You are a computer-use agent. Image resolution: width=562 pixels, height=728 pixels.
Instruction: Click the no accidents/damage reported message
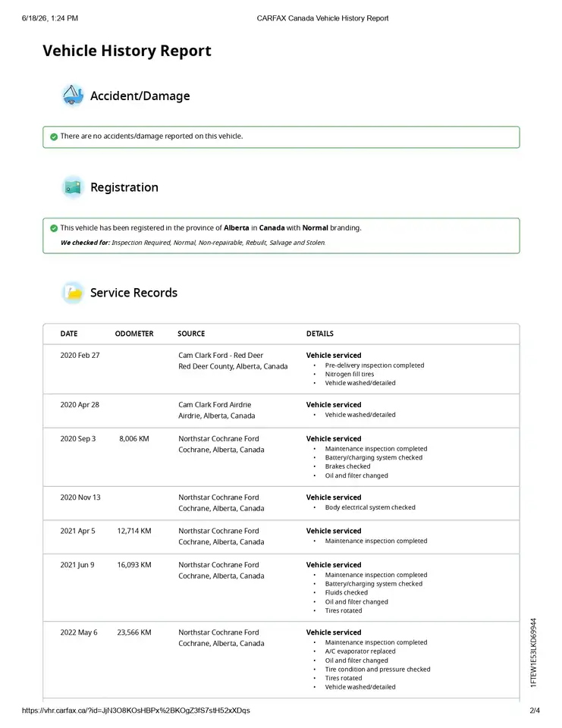pyautogui.click(x=152, y=136)
